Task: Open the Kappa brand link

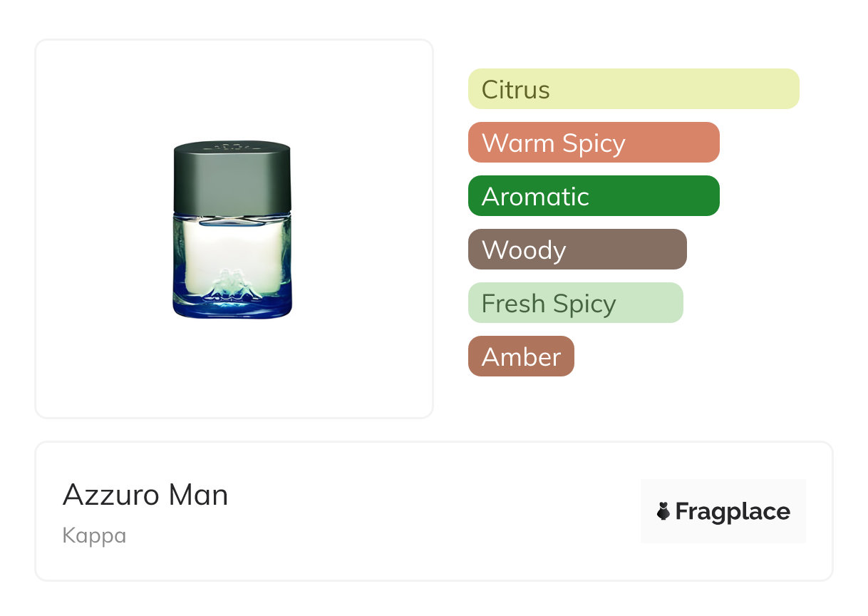Action: coord(94,535)
